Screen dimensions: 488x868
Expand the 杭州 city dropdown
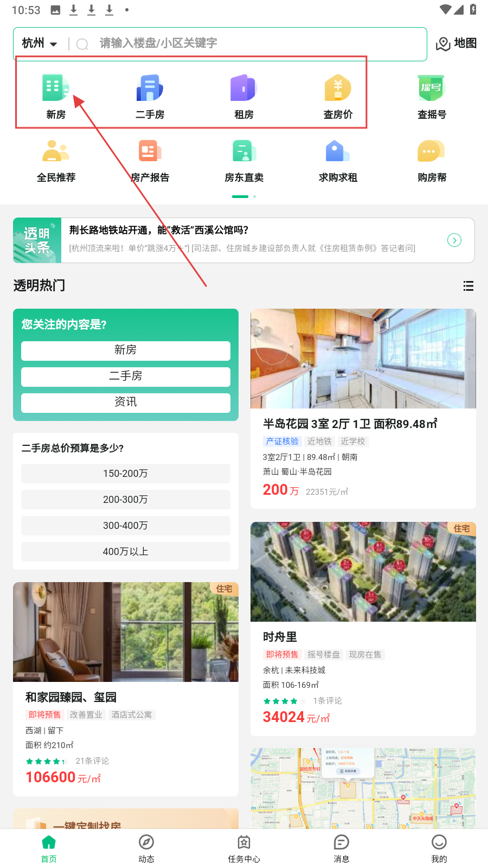click(40, 43)
